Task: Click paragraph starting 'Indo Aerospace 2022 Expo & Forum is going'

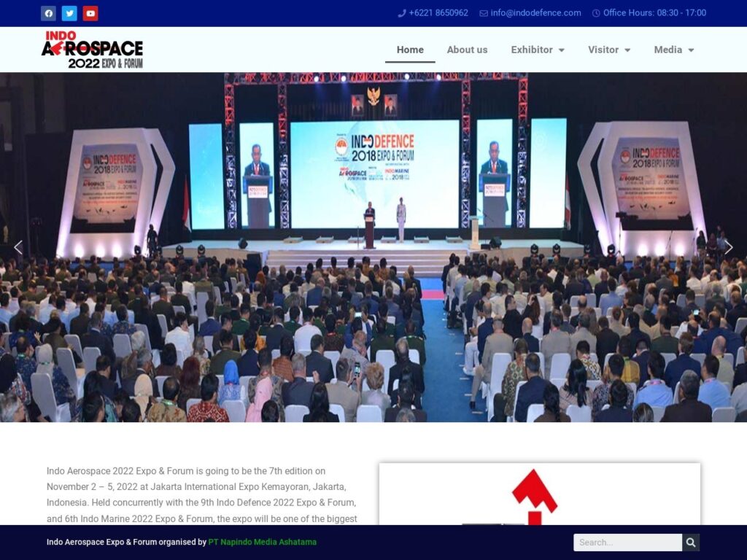Action: pos(202,495)
